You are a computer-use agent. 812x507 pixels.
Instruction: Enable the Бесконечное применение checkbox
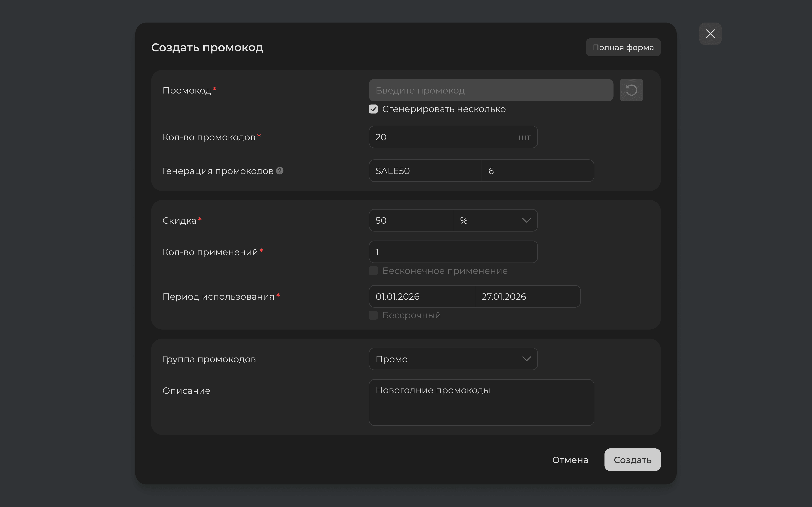tap(373, 271)
